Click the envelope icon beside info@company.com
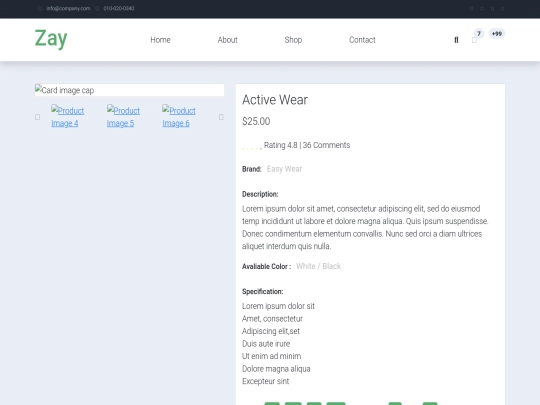The height and width of the screenshot is (405, 540). pyautogui.click(x=40, y=8)
